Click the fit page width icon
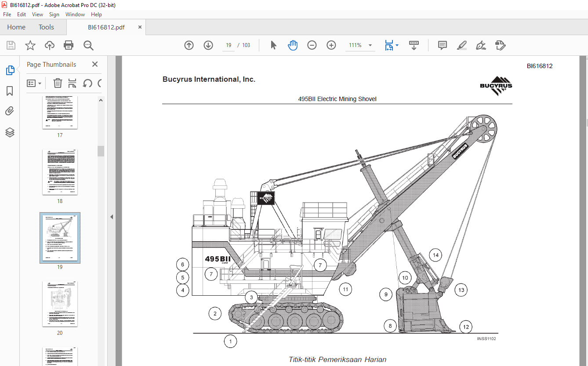This screenshot has width=588, height=366. tap(389, 45)
